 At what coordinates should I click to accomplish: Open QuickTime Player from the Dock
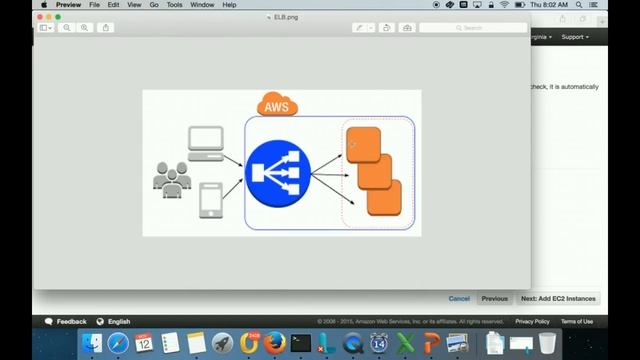coord(353,343)
